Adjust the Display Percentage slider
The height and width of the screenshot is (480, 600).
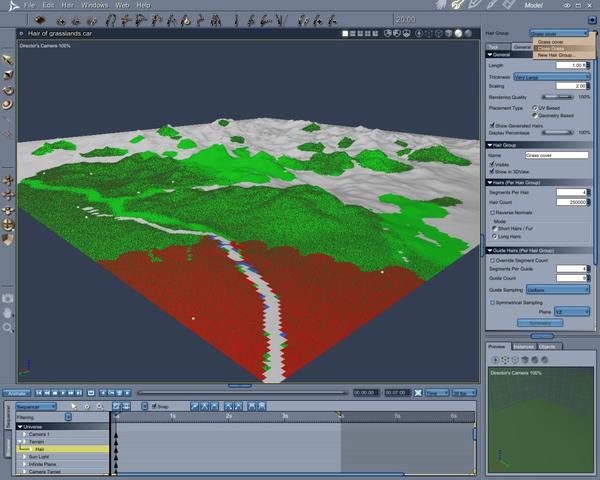coord(558,132)
